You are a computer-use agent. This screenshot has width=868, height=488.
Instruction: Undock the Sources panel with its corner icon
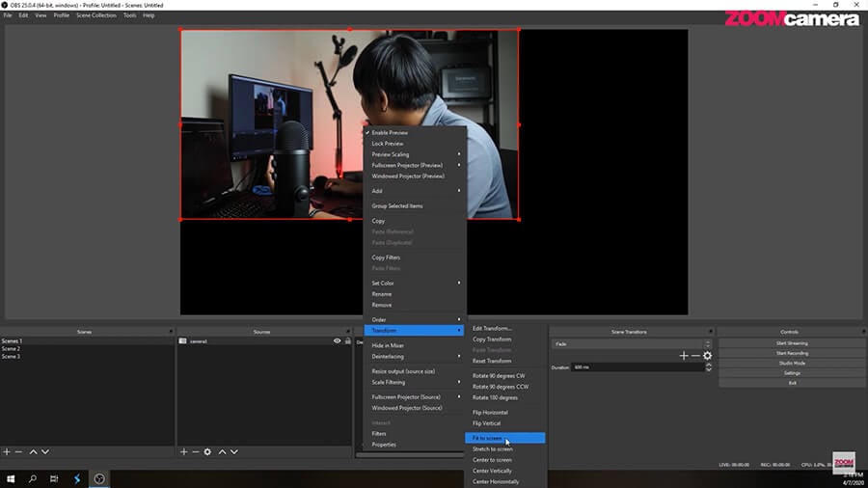348,332
